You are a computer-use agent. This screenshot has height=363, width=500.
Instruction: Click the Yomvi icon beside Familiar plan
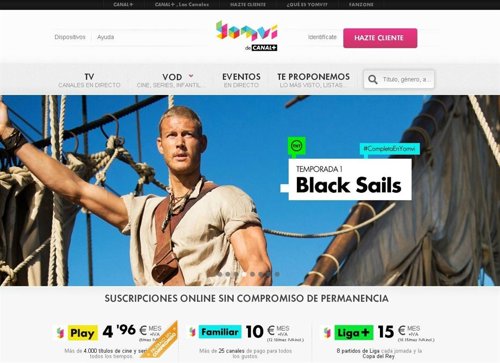coord(192,332)
